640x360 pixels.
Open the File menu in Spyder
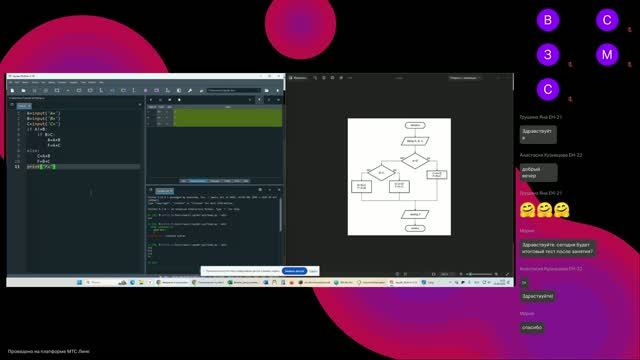click(11, 82)
